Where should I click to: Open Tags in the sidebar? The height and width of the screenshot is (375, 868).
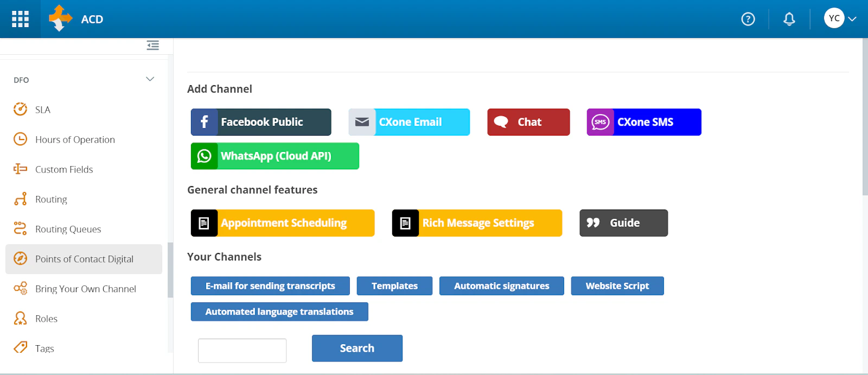click(84, 348)
